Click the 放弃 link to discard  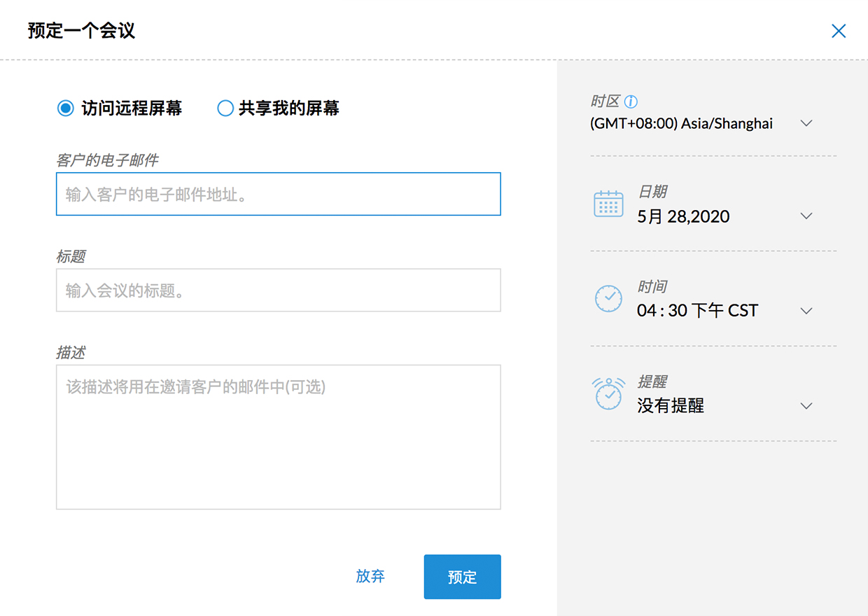tap(370, 576)
